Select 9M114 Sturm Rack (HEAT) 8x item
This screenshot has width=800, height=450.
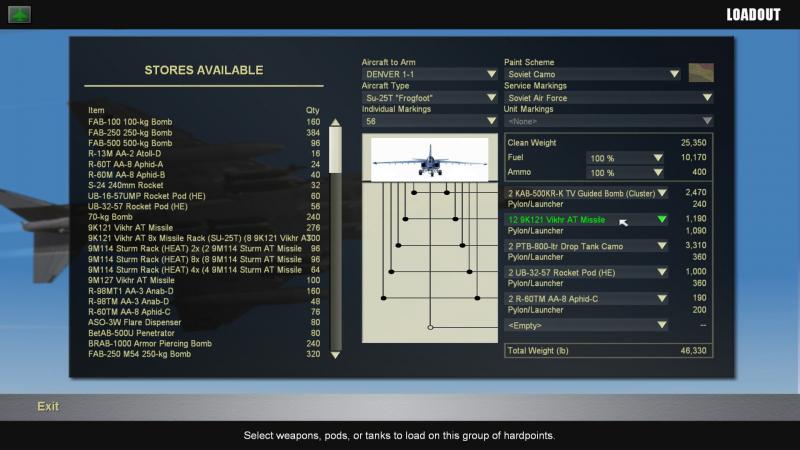click(x=204, y=259)
